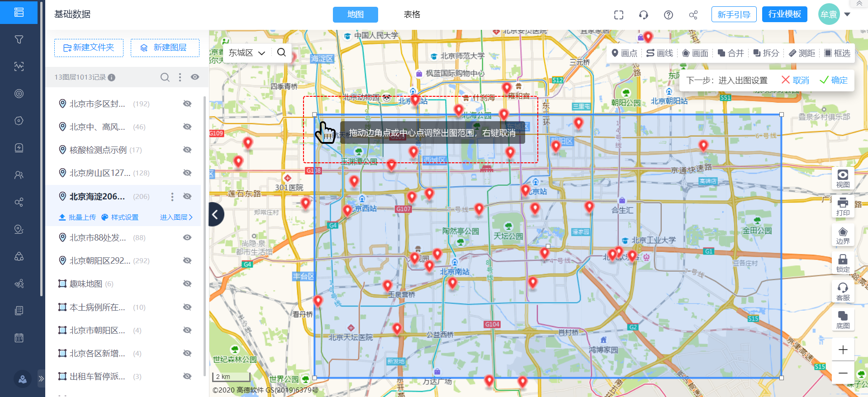Show the 北京市多区封... layer
This screenshot has height=397, width=868.
(187, 104)
